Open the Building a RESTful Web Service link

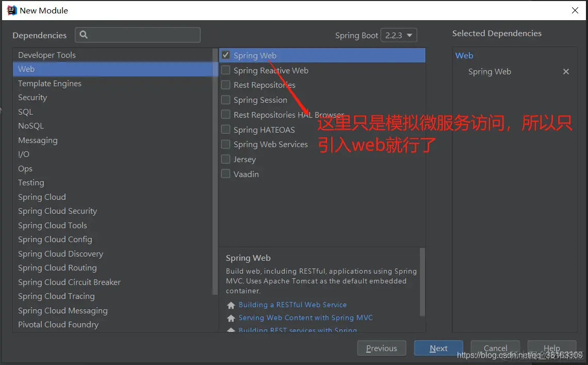[292, 305]
